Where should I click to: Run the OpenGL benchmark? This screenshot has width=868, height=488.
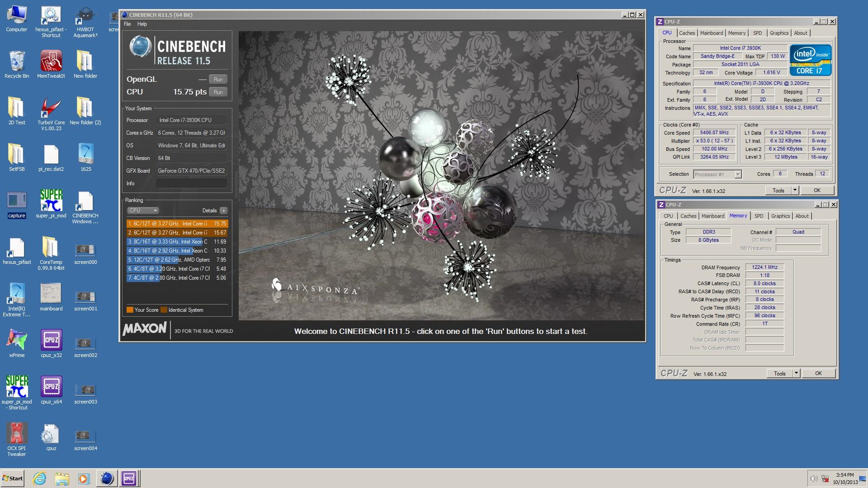tap(218, 80)
